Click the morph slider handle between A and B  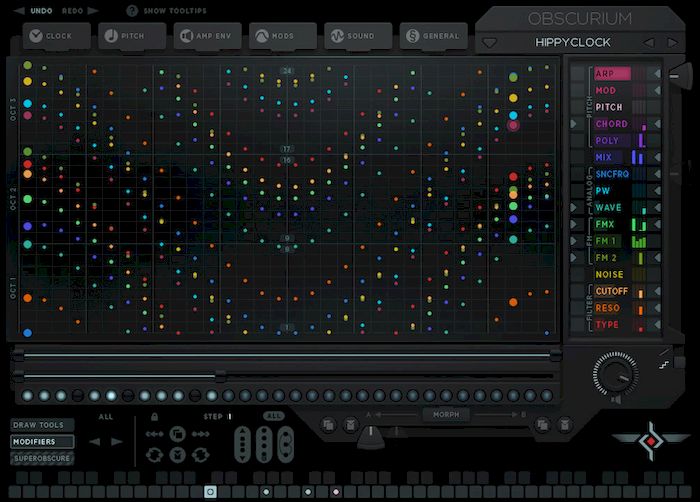coord(369,434)
